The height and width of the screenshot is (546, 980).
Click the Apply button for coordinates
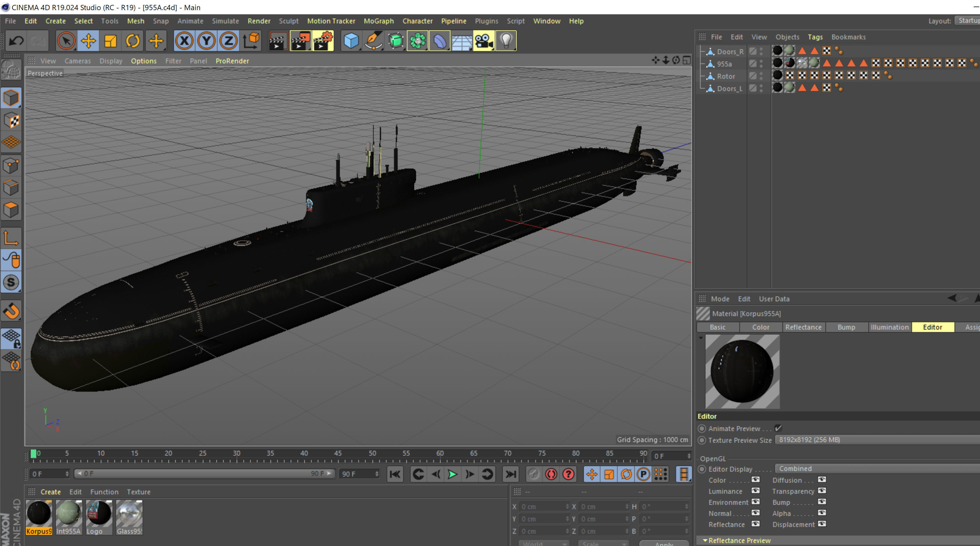pos(664,543)
